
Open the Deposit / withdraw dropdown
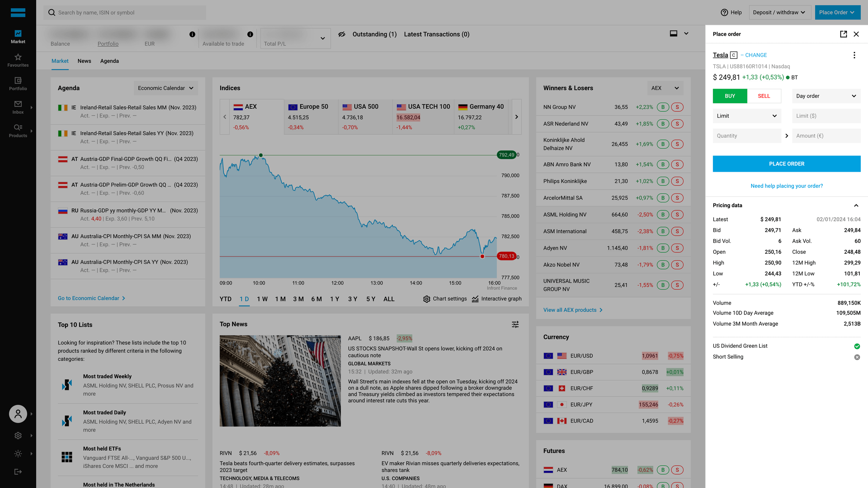pyautogui.click(x=780, y=12)
